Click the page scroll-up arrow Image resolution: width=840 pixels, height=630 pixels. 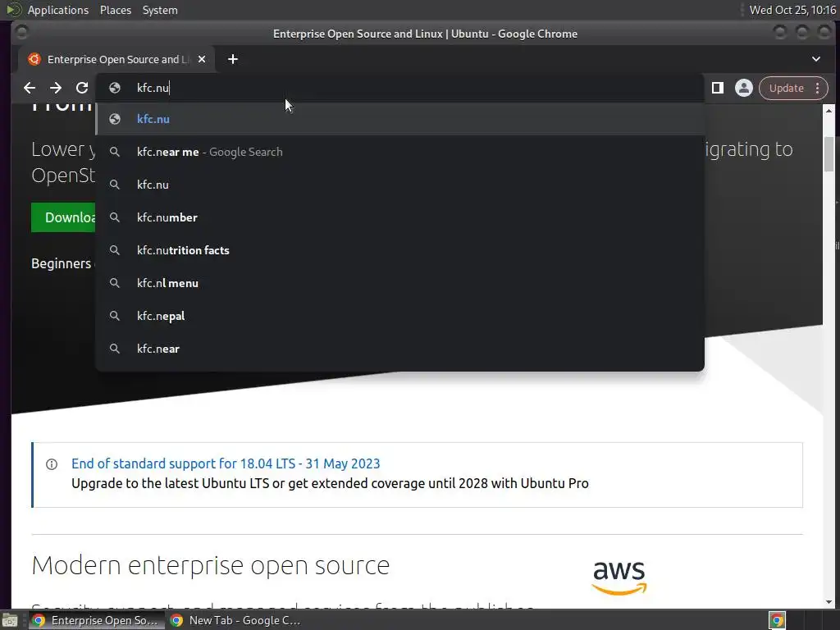coord(829,111)
